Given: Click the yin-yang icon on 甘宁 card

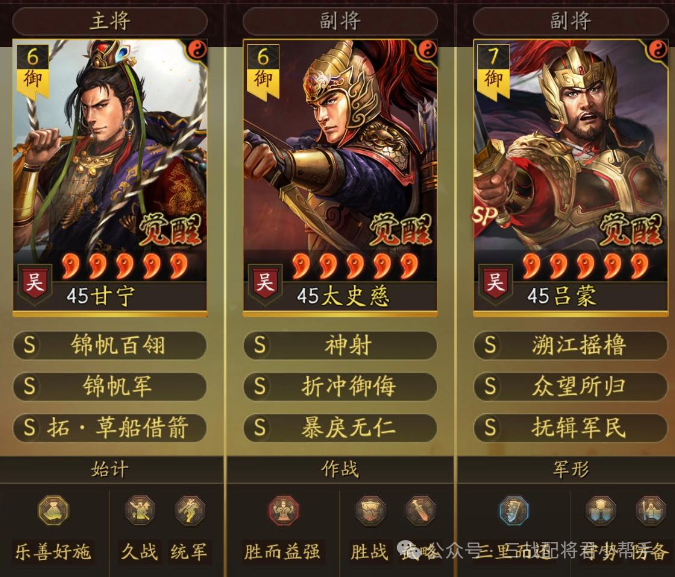Looking at the screenshot, I should click(x=198, y=51).
